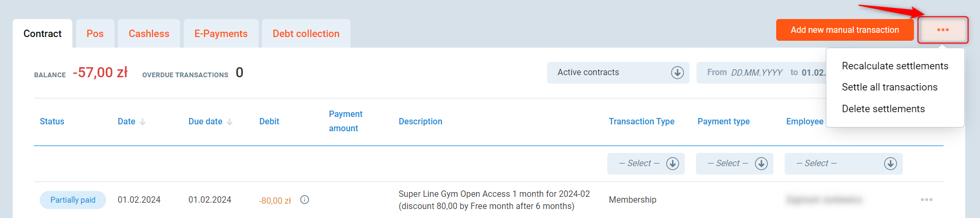Select the Contract tab

[42, 33]
